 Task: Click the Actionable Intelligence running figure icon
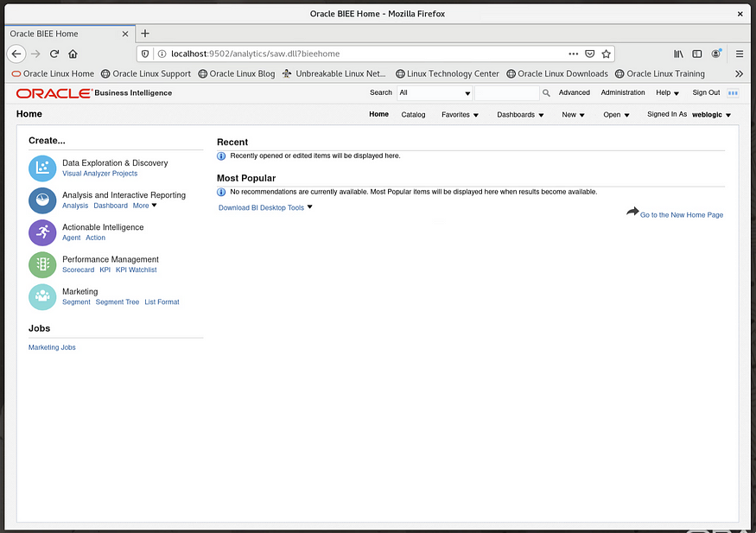point(42,232)
